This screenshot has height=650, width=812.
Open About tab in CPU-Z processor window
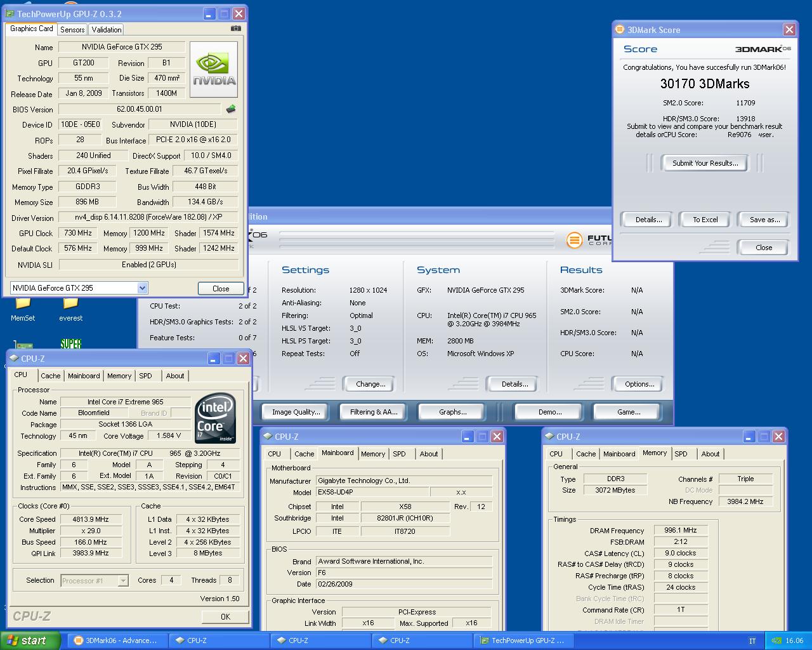point(175,376)
